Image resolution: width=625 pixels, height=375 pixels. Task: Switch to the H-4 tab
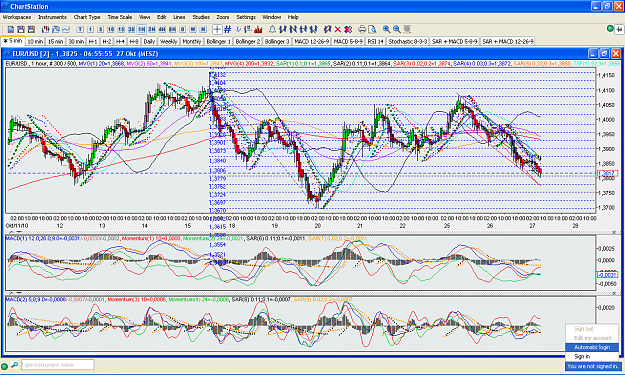point(120,41)
